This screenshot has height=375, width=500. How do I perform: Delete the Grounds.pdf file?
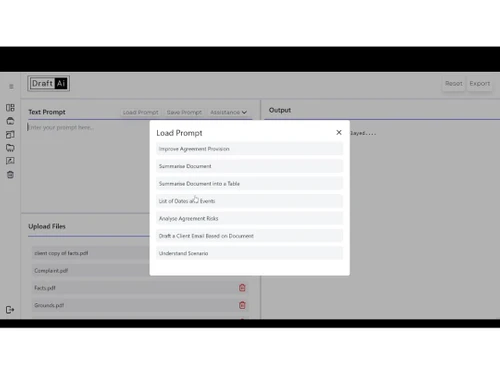click(242, 305)
